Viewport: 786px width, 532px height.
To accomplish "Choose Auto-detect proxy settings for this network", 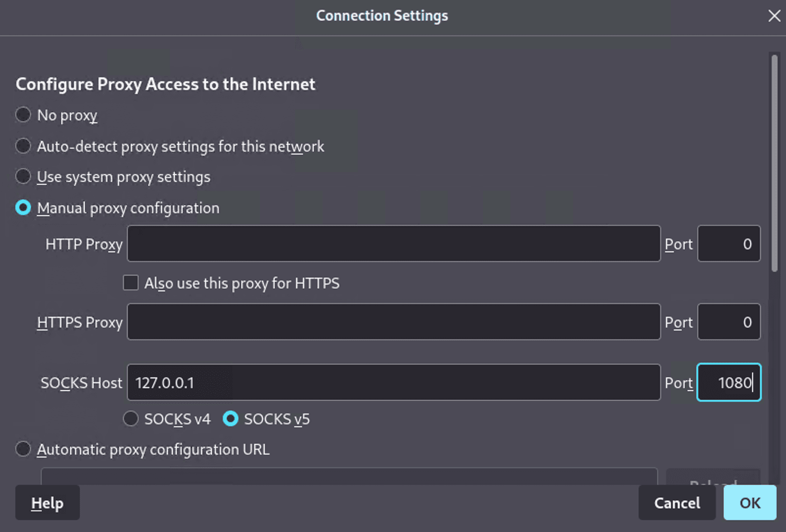I will 23,146.
